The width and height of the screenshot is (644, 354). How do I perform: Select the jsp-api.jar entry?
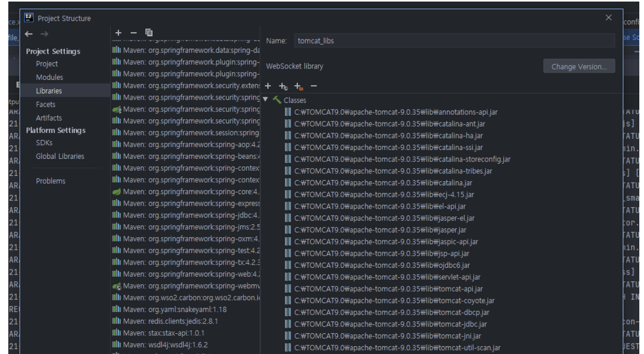[x=381, y=254]
